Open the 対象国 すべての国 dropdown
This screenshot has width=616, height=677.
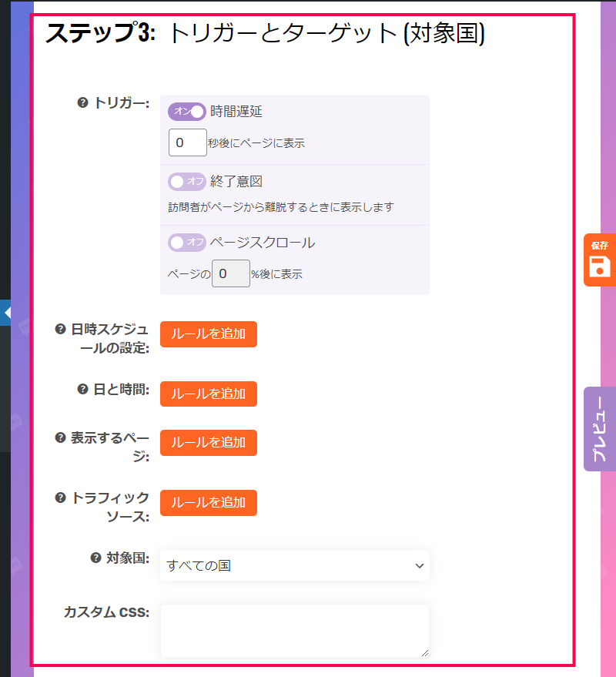(x=295, y=565)
